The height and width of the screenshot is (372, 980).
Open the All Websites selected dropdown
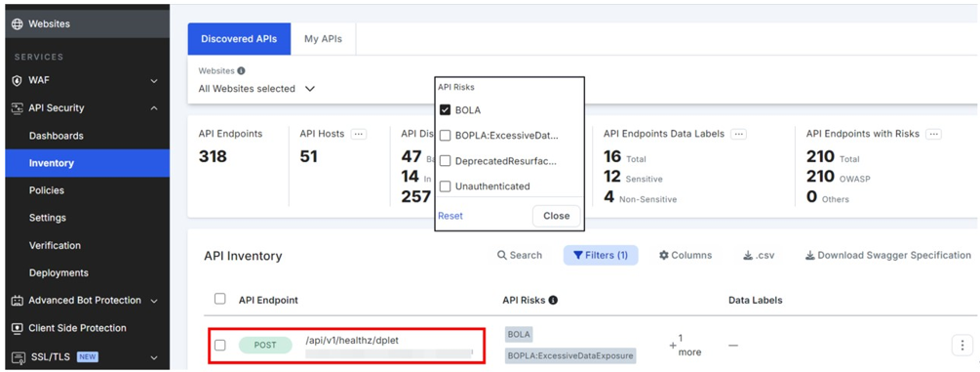coord(256,89)
